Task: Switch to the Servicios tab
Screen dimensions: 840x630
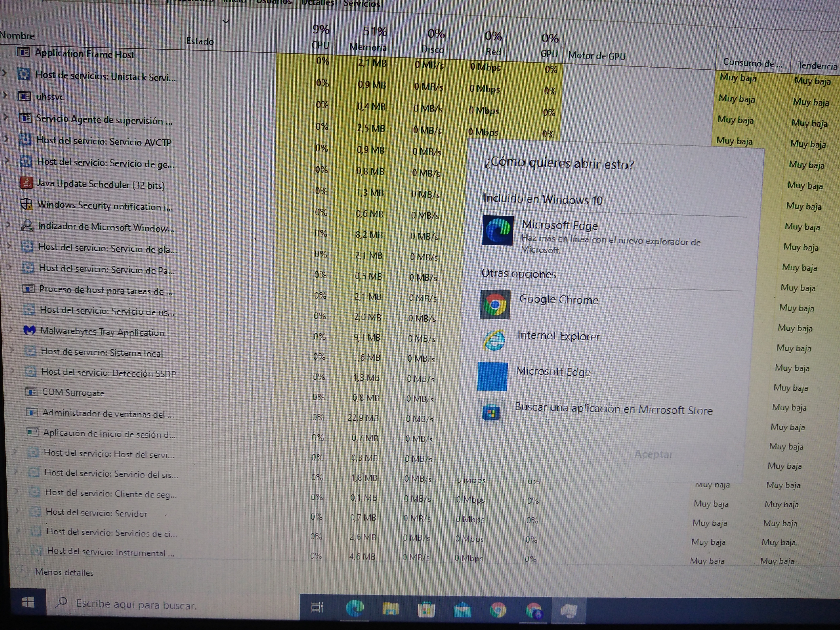Action: [x=361, y=4]
